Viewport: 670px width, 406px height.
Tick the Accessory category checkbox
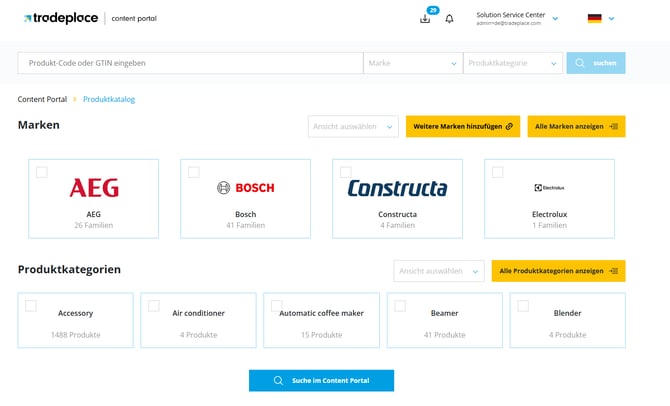click(x=31, y=306)
